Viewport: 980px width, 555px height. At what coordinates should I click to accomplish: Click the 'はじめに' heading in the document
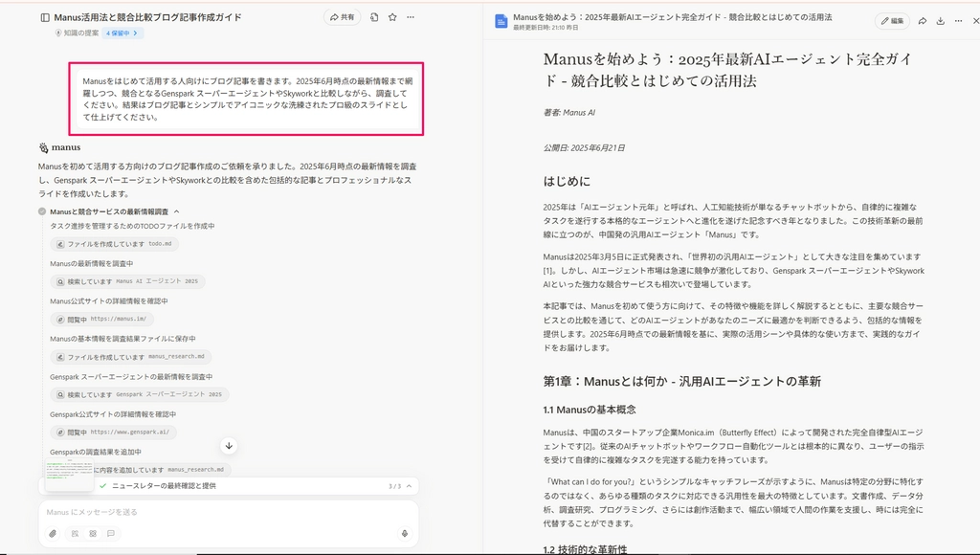[567, 181]
